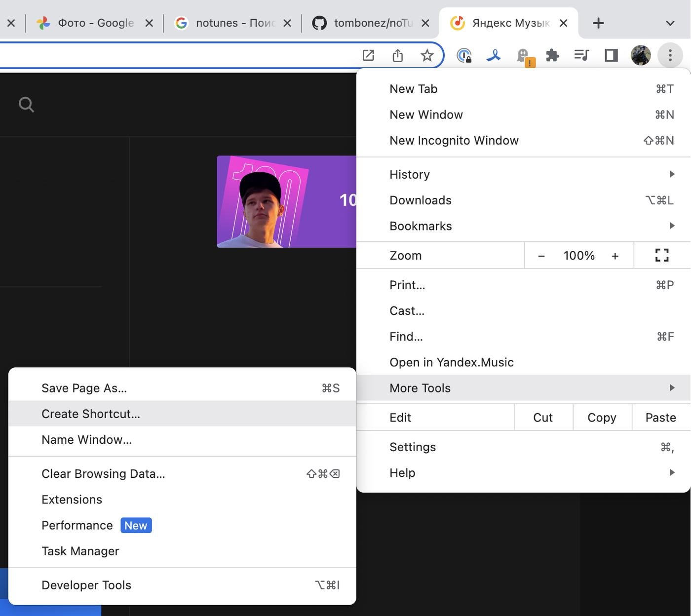Viewport: 691px width, 616px height.
Task: Open the media controls icon
Action: tap(581, 55)
